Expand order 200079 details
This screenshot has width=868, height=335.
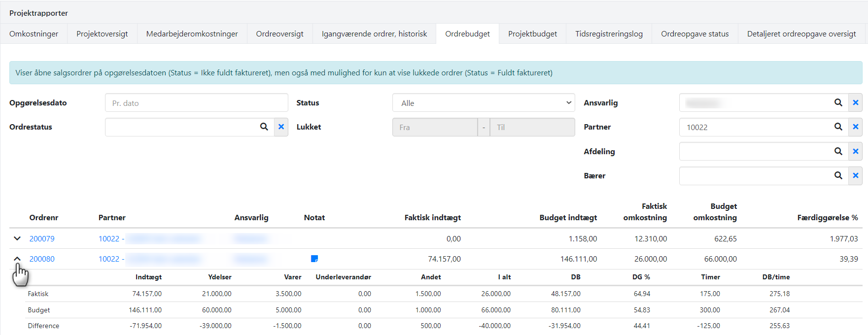(x=17, y=238)
